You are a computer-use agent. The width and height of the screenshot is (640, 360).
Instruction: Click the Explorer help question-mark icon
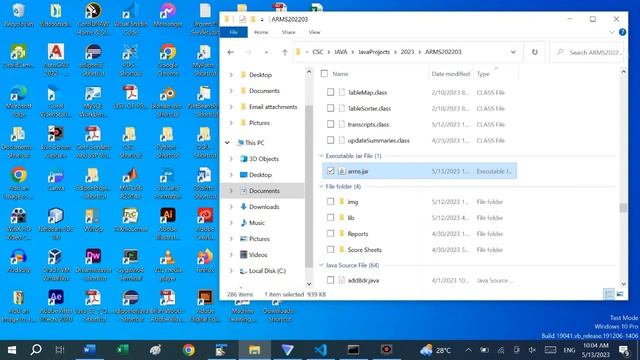(x=622, y=32)
